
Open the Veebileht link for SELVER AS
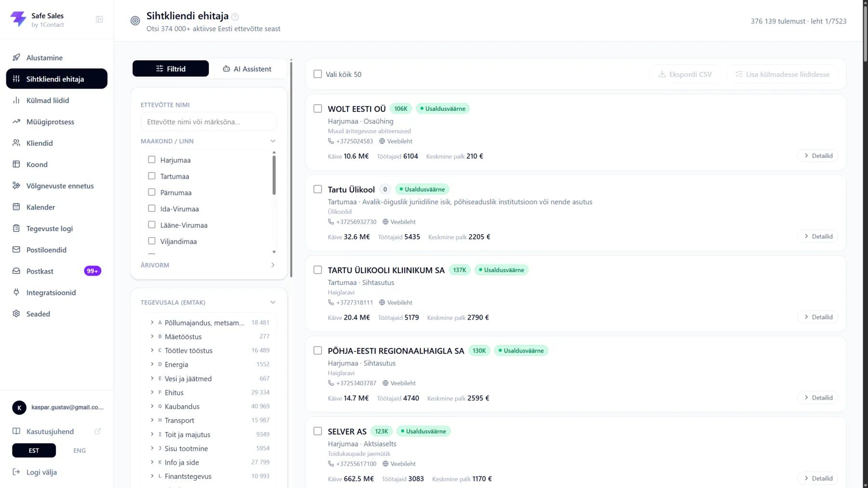point(398,464)
